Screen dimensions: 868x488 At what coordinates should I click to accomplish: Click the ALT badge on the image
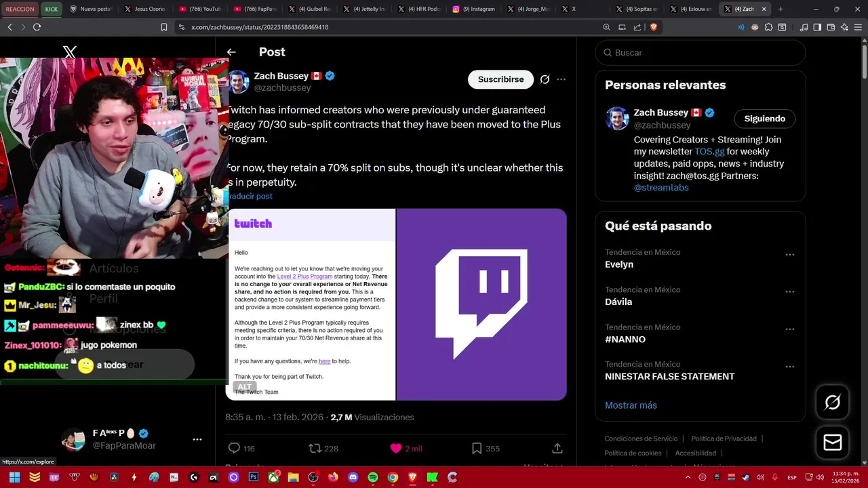(244, 387)
